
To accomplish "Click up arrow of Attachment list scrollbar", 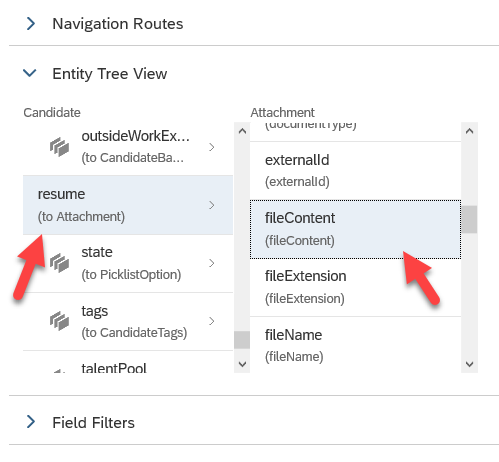I will click(469, 131).
